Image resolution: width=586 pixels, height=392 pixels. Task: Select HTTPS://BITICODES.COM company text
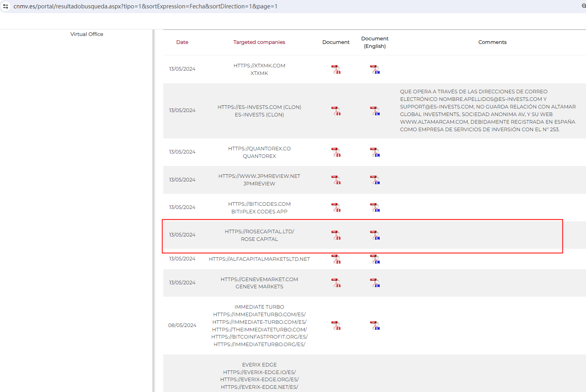(x=259, y=204)
